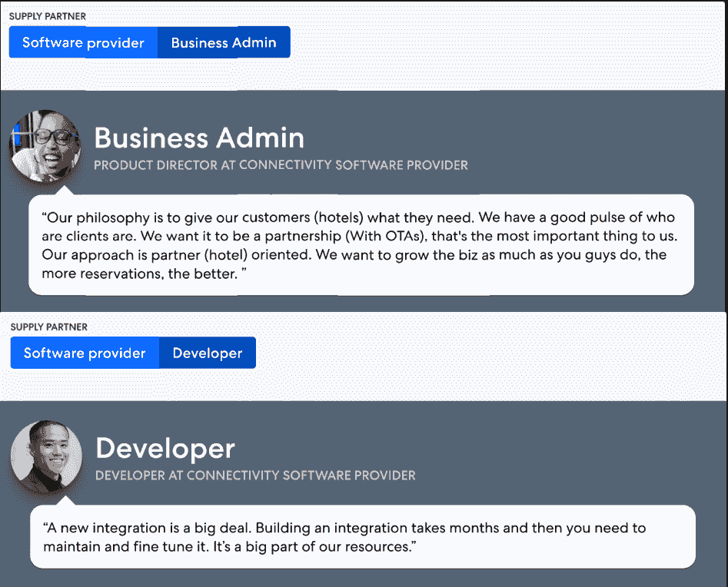
Task: Click the Supply Partner label above Business Admin tag
Action: [x=48, y=16]
